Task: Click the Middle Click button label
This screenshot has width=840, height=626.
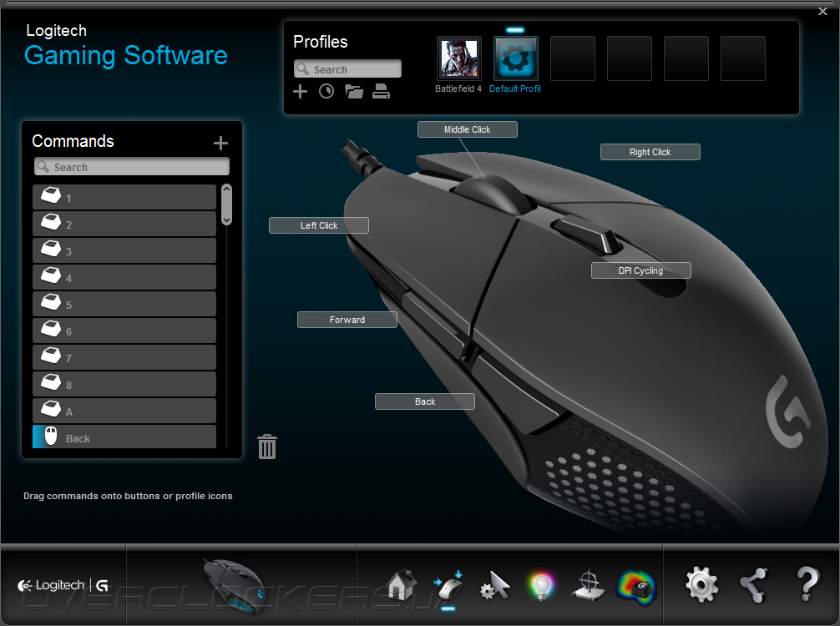Action: [x=467, y=129]
